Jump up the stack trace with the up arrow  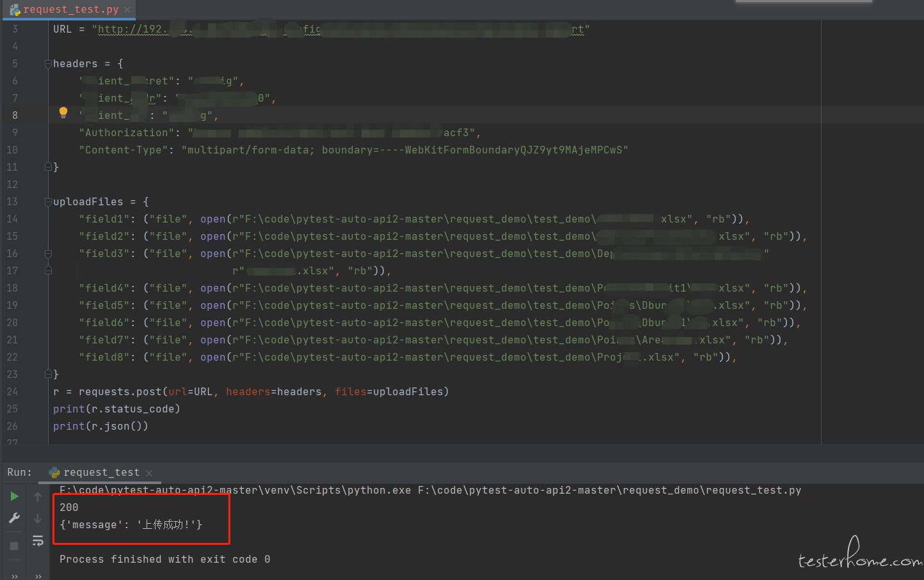coord(38,497)
